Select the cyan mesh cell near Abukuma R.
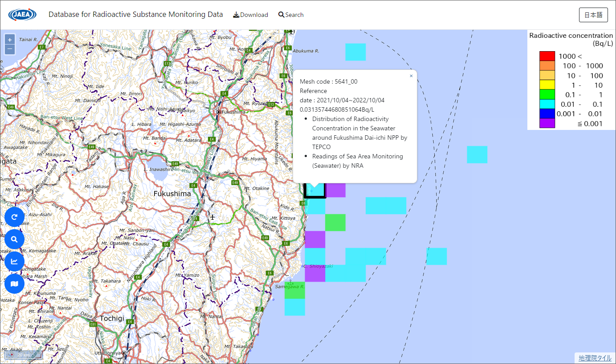 [355, 52]
